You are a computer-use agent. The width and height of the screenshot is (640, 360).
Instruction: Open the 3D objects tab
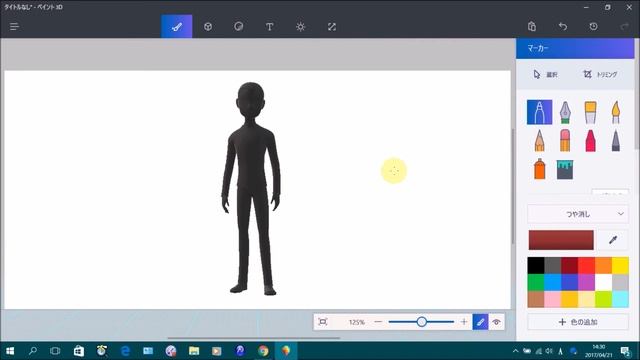(208, 27)
